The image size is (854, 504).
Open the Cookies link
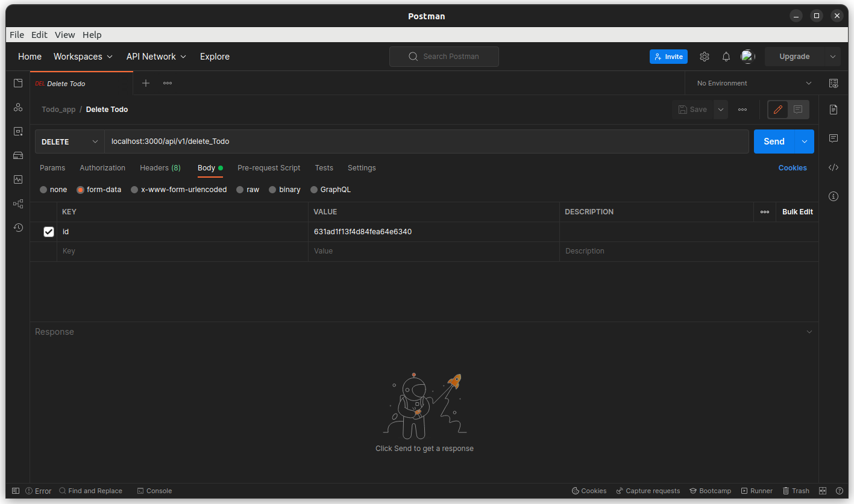click(793, 168)
